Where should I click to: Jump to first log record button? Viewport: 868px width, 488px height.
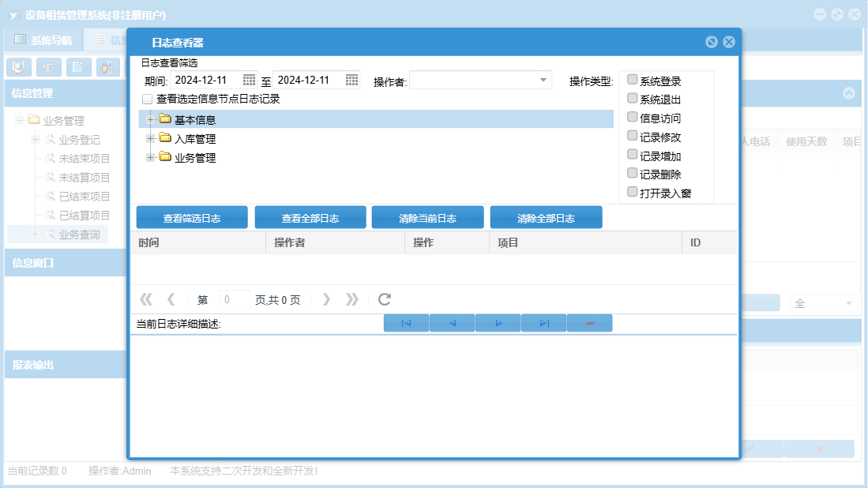point(406,323)
